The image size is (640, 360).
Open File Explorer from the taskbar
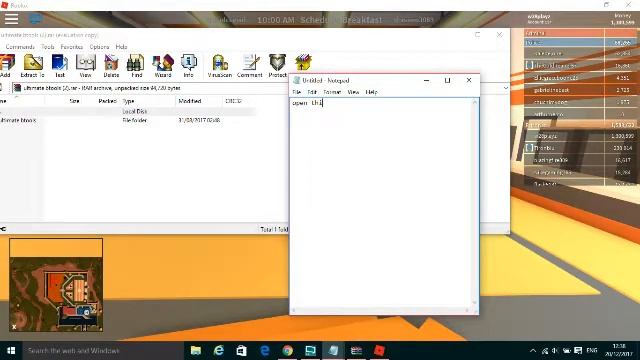196,351
